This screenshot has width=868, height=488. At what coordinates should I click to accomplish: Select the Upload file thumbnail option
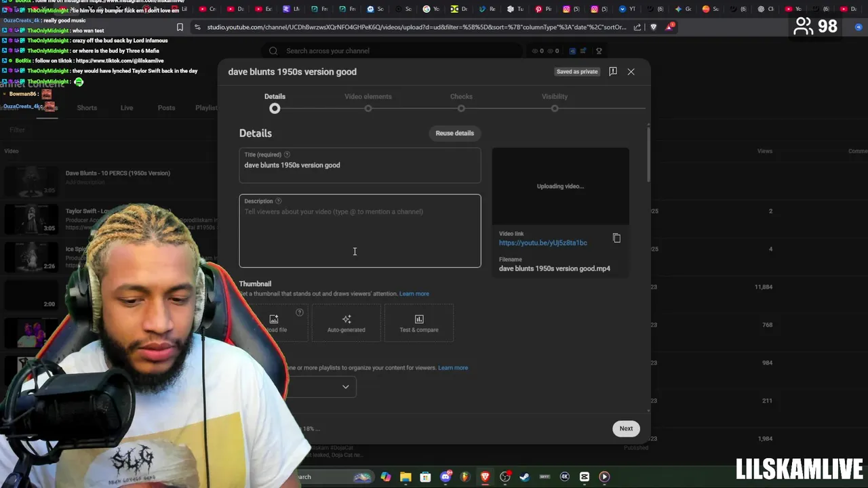pos(274,323)
